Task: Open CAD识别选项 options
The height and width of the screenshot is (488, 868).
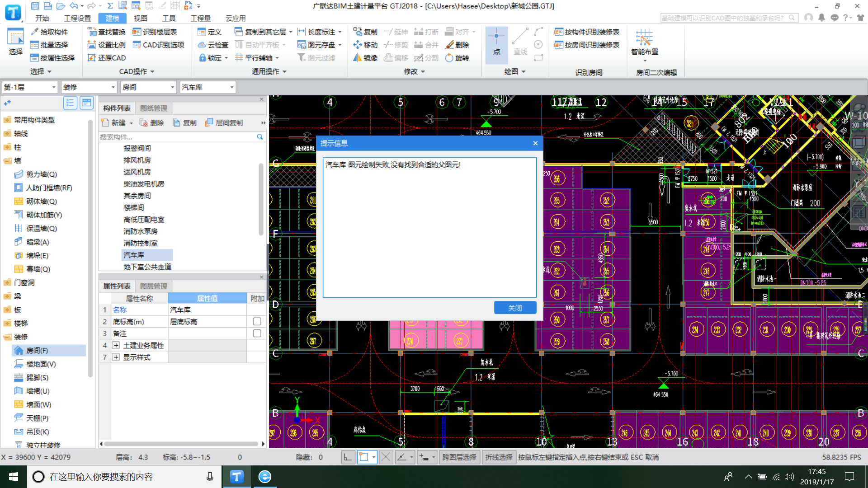Action: coord(158,45)
